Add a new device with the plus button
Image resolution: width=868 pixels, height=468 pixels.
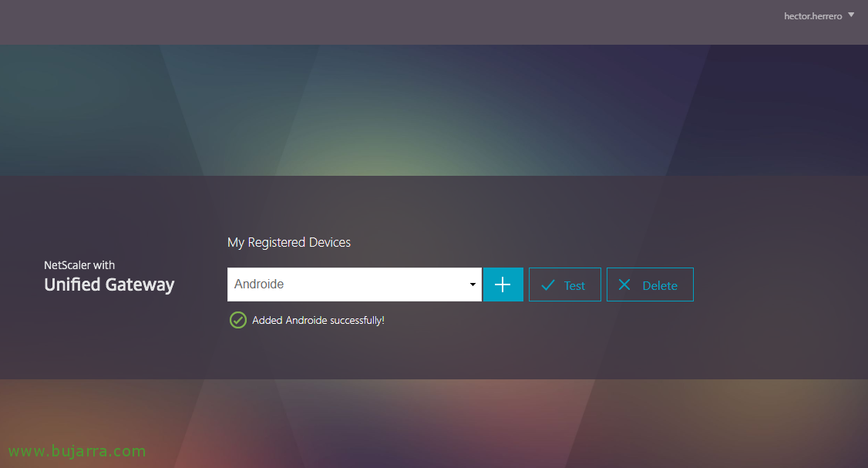coord(503,285)
